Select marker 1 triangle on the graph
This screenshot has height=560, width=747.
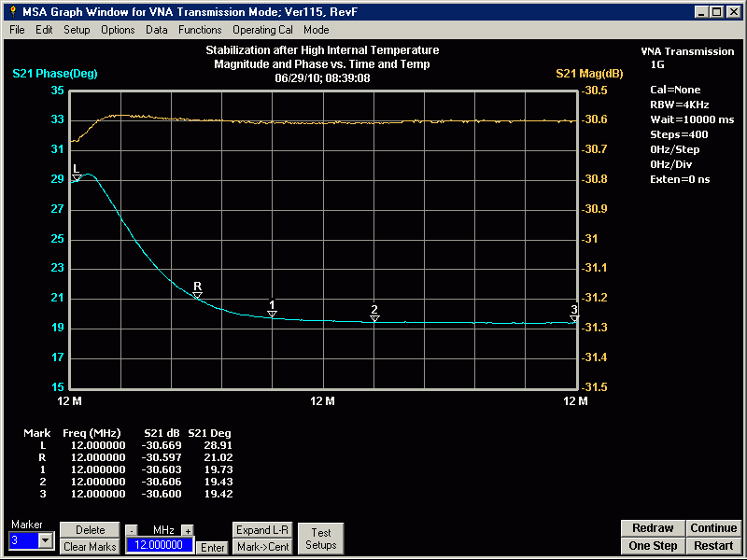272,314
